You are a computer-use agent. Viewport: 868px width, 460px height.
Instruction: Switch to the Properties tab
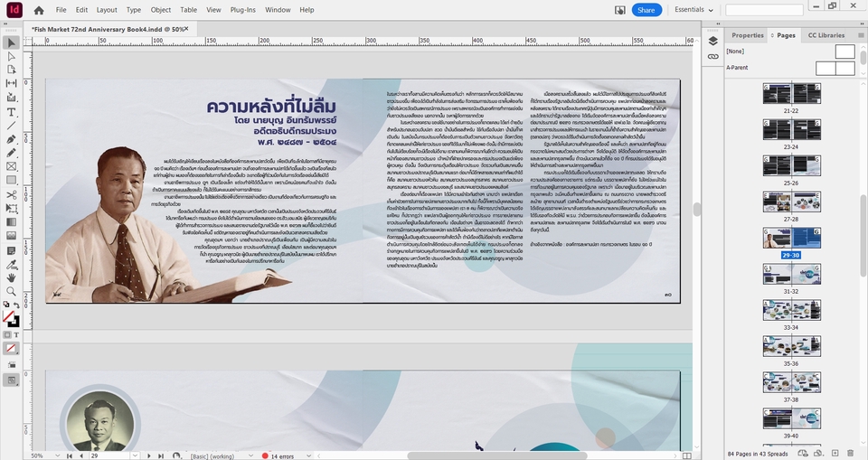click(748, 35)
